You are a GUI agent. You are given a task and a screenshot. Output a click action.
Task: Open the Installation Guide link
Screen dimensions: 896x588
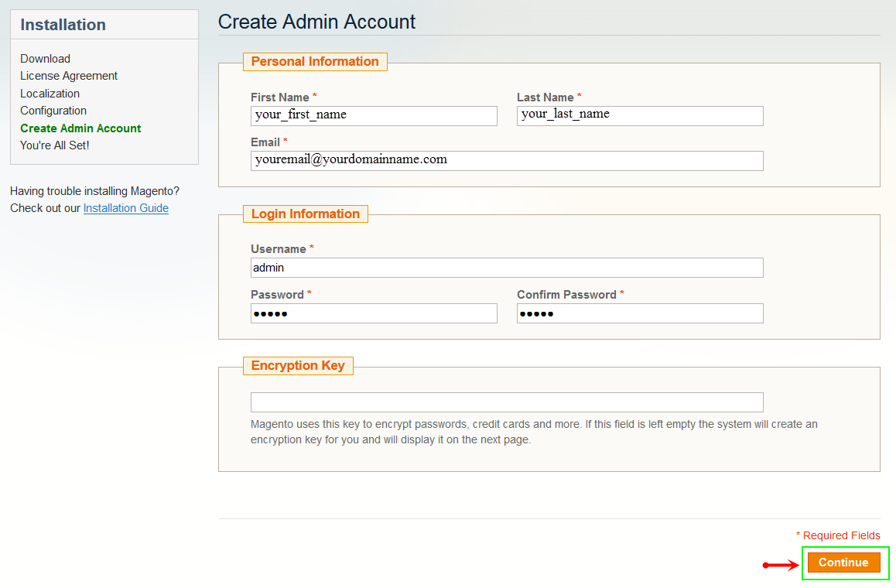[x=126, y=208]
